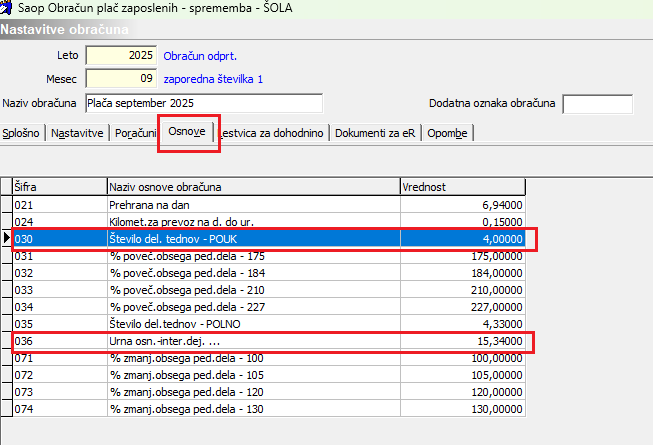Viewport: 653px width, 445px height.
Task: Select row Število del. tednov - POUK
Action: tap(269, 239)
